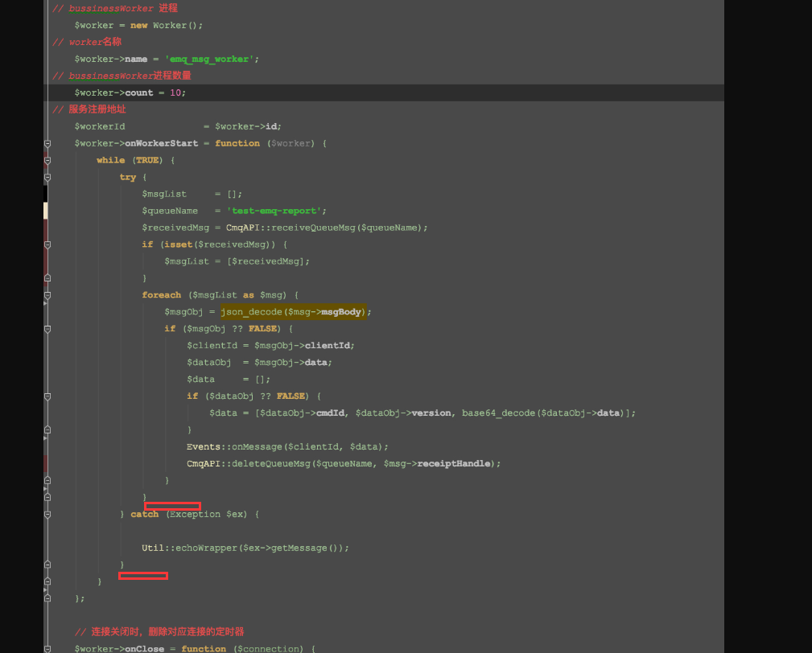Click '$dataObj' in '= $msgObj->data' line

208,362
